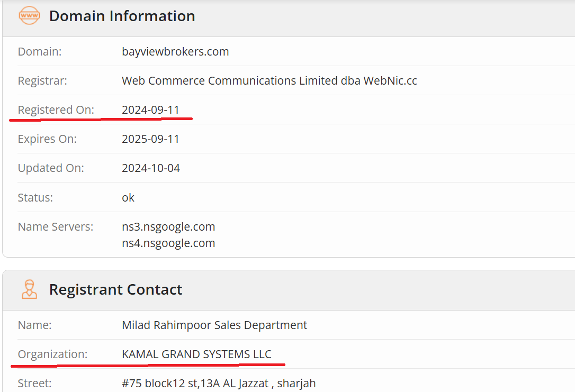Click the Domain Information section heading
Viewport: 575px width, 392px height.
tap(122, 16)
